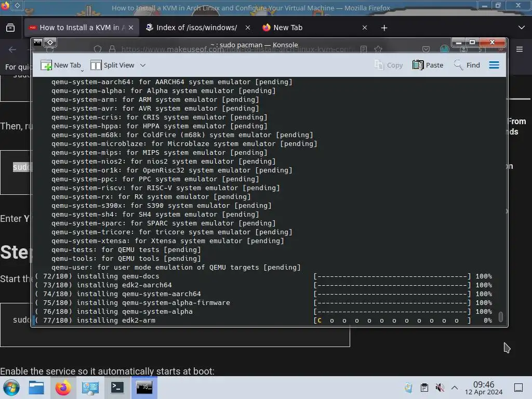
Task: Click the 'installing edk2-arm' progress bar
Action: 392,320
